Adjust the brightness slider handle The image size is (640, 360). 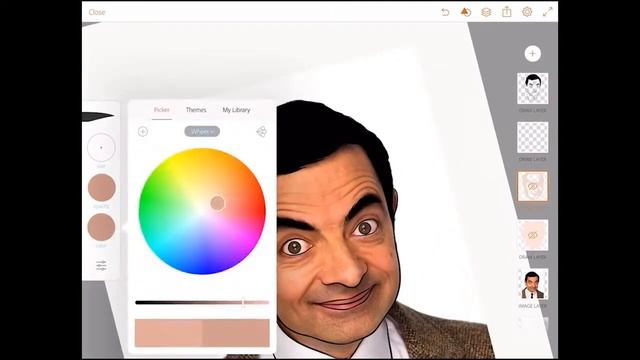pyautogui.click(x=243, y=302)
